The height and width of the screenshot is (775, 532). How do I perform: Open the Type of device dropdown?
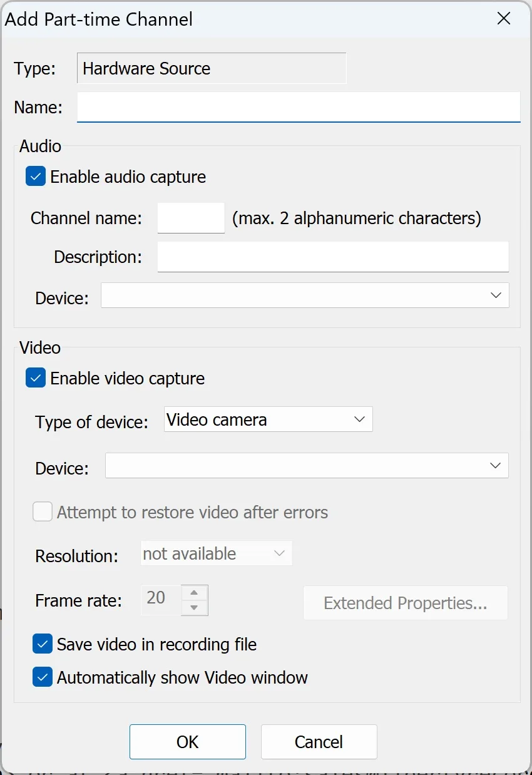pyautogui.click(x=269, y=419)
